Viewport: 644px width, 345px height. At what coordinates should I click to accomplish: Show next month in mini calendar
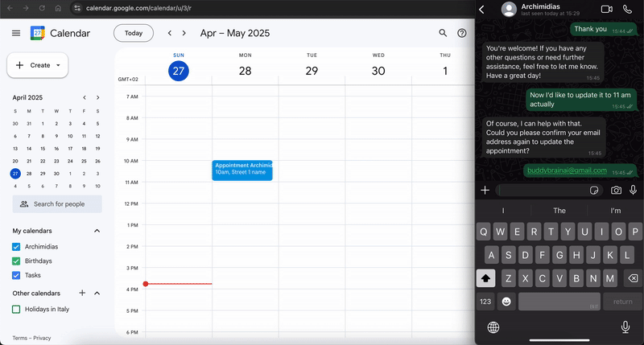coord(97,97)
